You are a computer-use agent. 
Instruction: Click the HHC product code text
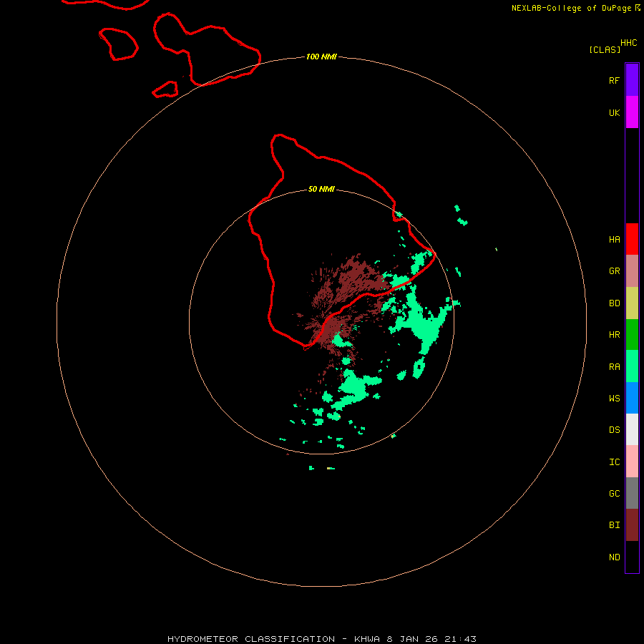(x=628, y=43)
